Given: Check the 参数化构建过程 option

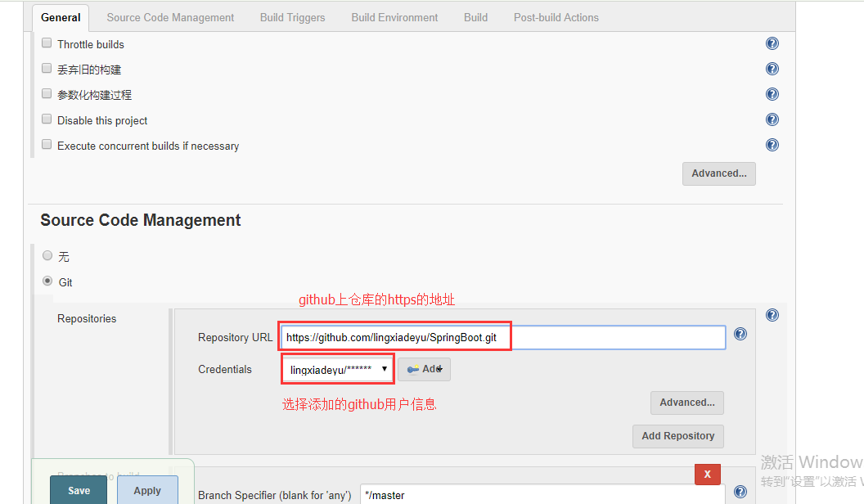Looking at the screenshot, I should (x=47, y=93).
